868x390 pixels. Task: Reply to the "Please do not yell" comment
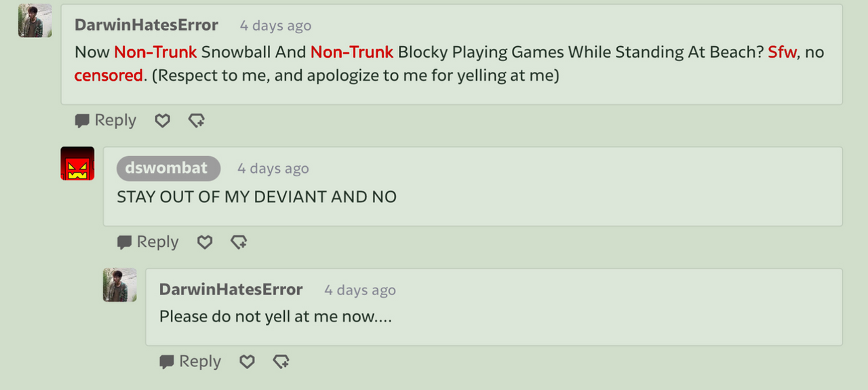191,362
